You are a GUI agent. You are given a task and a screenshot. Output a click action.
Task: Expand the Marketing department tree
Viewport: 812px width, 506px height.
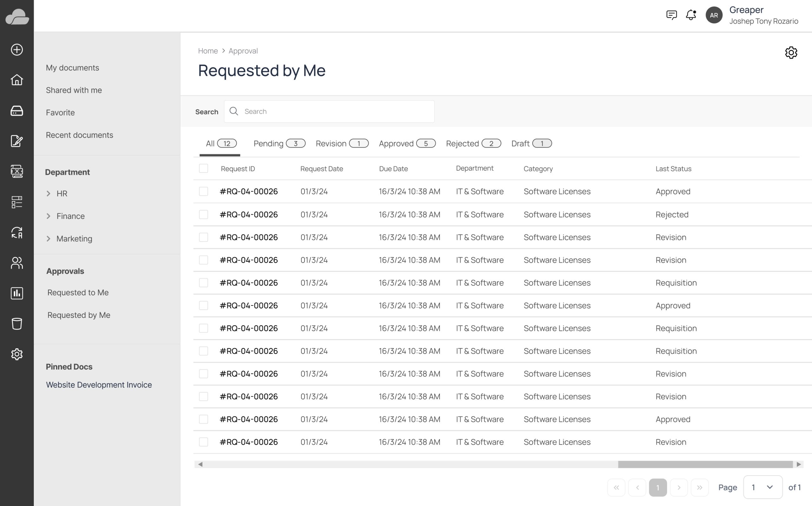[49, 239]
